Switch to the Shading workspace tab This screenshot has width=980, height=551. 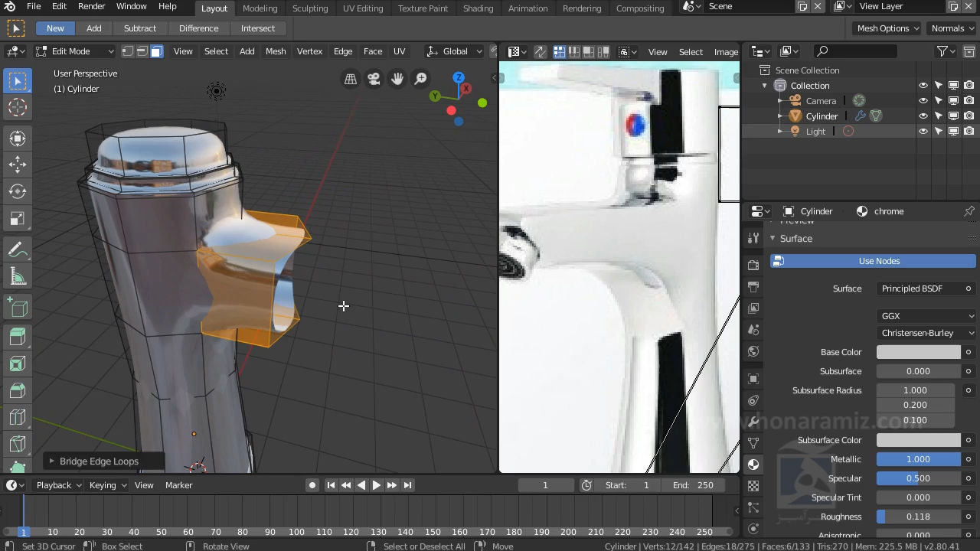click(x=478, y=8)
